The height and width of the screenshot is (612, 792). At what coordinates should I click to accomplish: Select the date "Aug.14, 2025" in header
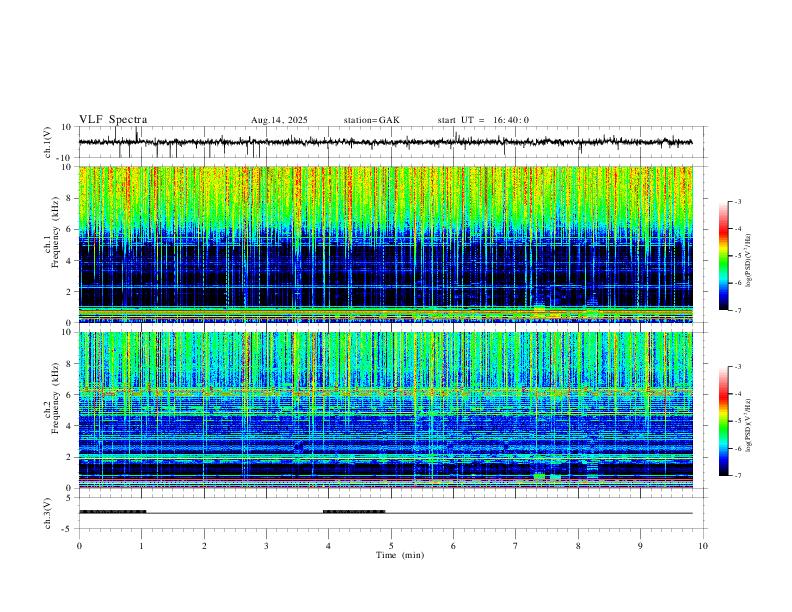(x=279, y=120)
